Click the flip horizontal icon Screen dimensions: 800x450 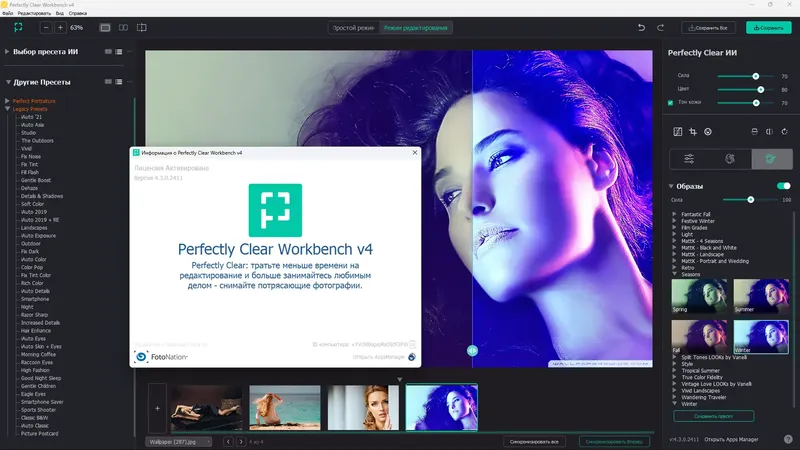[x=769, y=132]
